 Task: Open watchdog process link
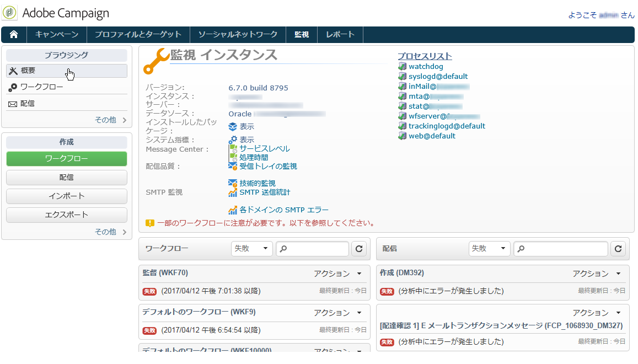[x=426, y=66]
